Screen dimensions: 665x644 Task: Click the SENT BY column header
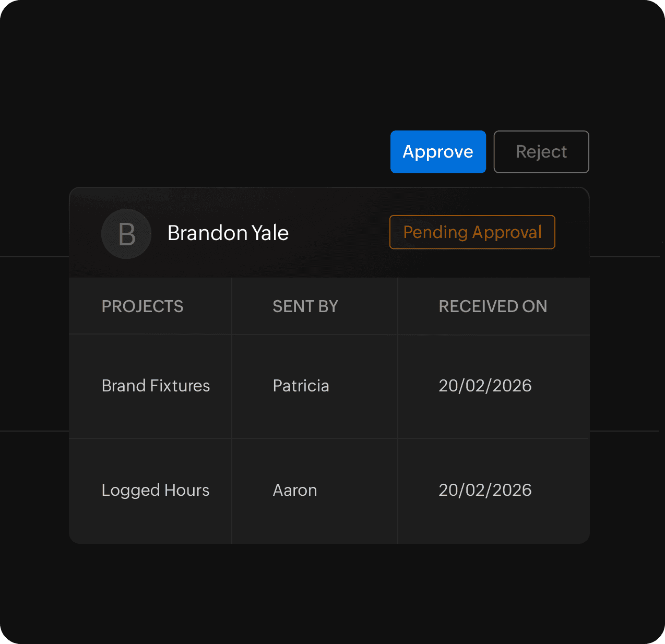coord(305,306)
